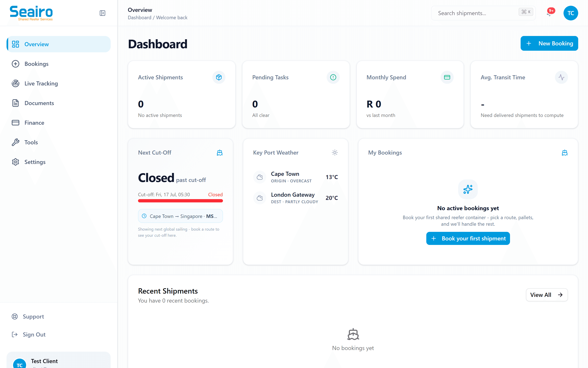The image size is (588, 368).
Task: Focus the Search shipments field
Action: 483,13
